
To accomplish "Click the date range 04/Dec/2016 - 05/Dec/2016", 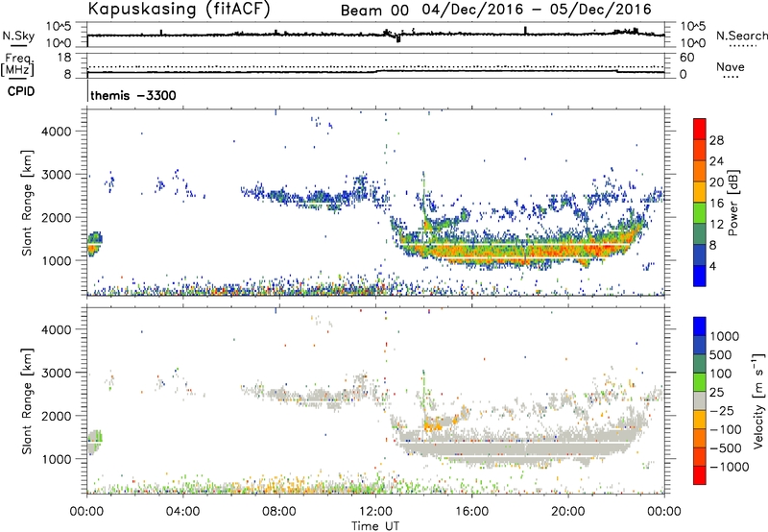I will click(538, 10).
